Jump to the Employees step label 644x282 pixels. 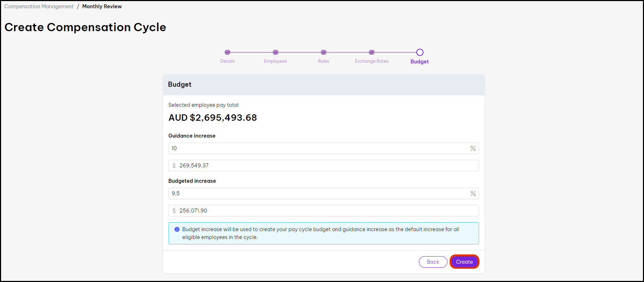point(275,61)
